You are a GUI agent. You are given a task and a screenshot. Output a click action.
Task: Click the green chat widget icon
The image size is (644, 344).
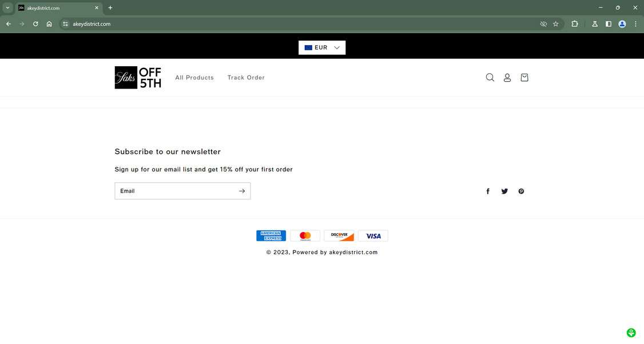coord(631,333)
